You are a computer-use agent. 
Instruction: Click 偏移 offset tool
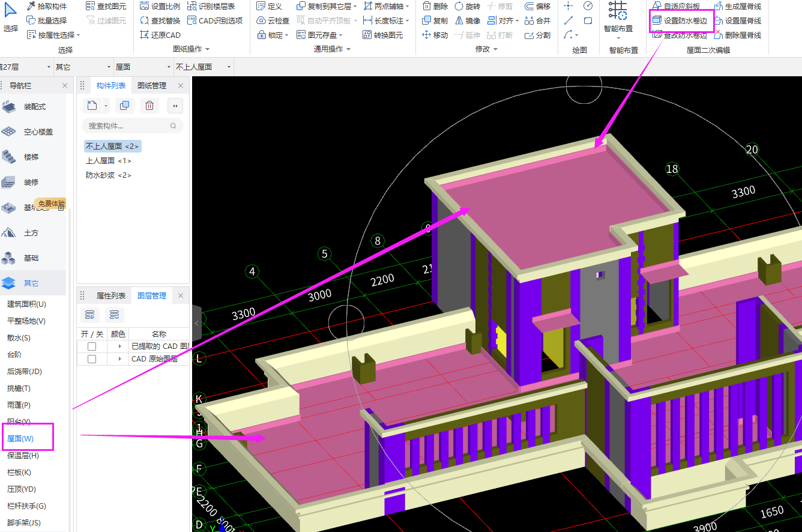pyautogui.click(x=537, y=6)
